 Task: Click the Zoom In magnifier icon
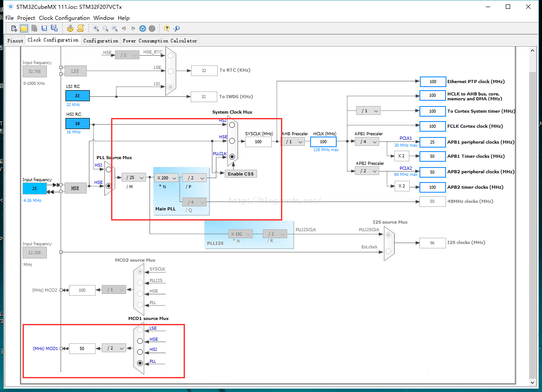pos(96,28)
